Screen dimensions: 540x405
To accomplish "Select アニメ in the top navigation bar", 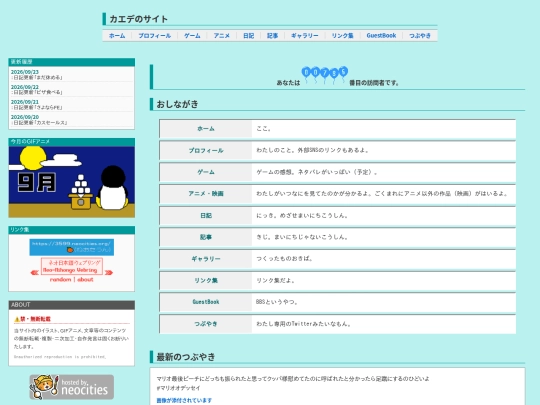I will pyautogui.click(x=221, y=36).
